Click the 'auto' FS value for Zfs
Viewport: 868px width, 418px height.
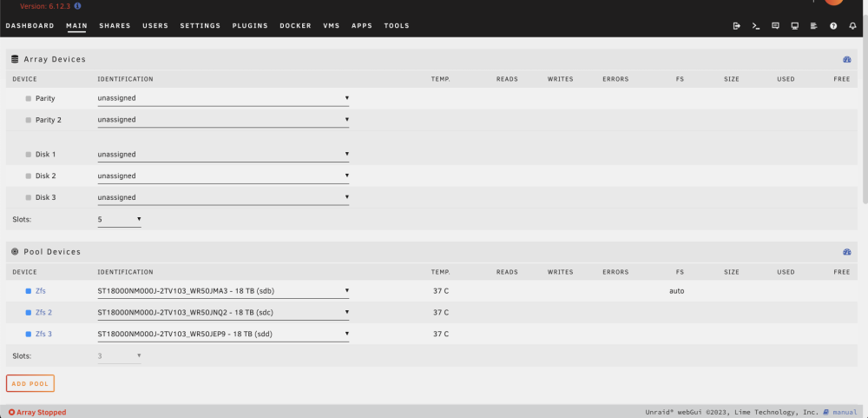[x=676, y=290]
